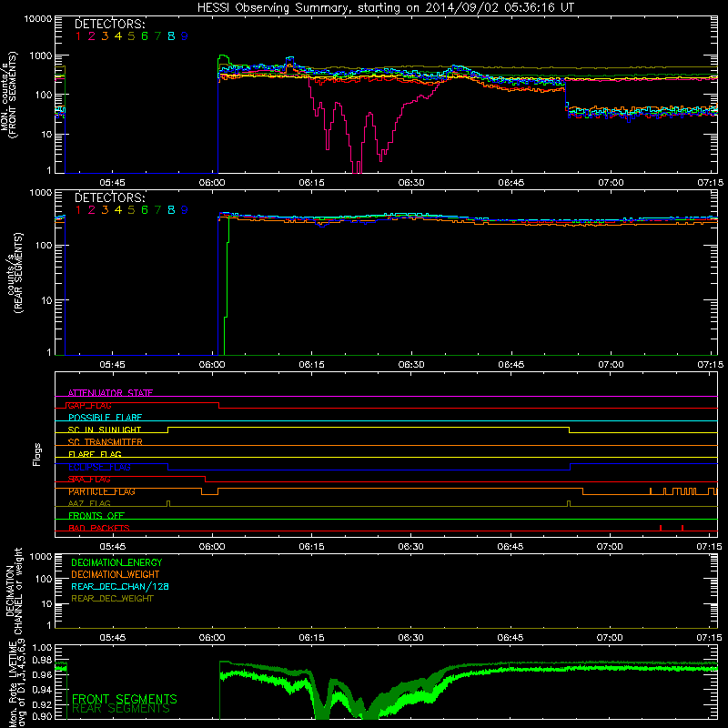Click the DECIMATION_ENERGY legend entry

[116, 562]
